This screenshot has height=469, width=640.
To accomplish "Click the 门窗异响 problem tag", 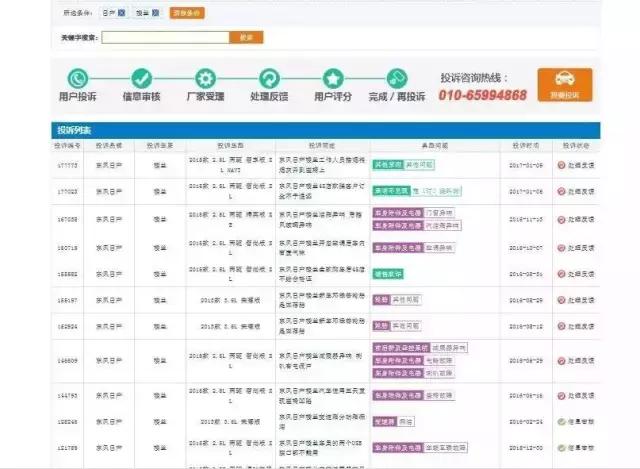I will coord(439,213).
